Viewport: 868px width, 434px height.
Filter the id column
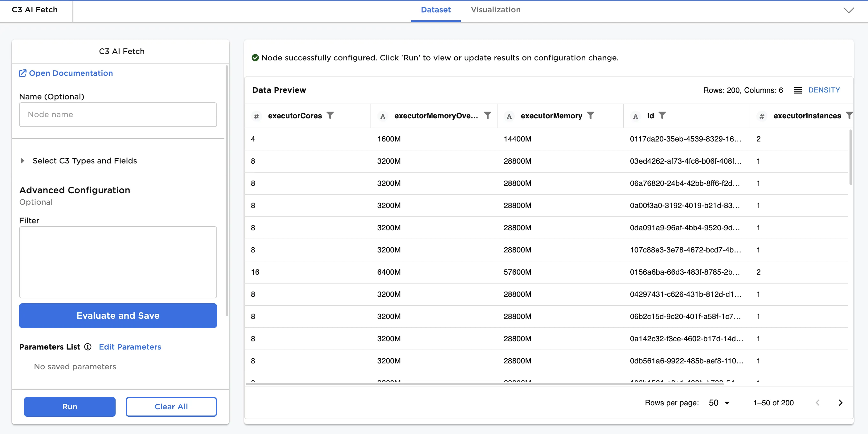coord(662,116)
